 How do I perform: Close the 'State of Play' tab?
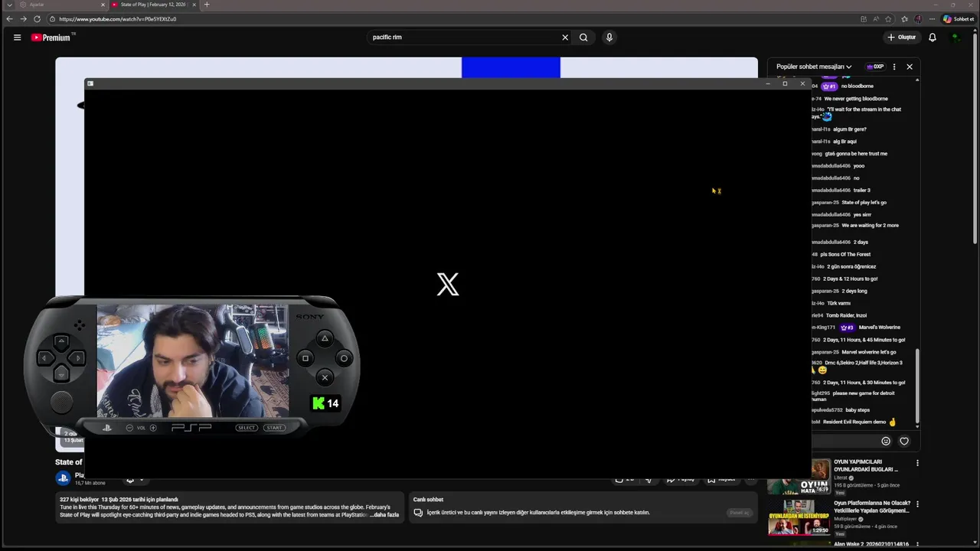(194, 5)
